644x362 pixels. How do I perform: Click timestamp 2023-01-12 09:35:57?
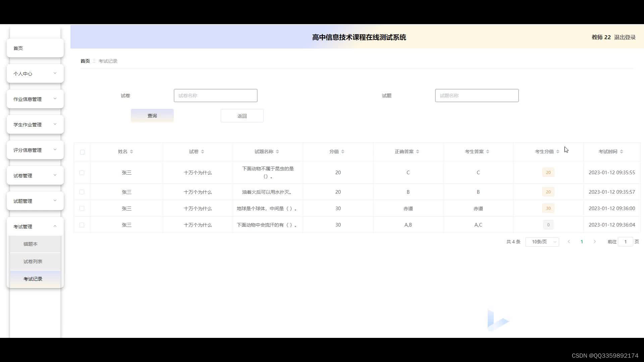[x=612, y=192]
